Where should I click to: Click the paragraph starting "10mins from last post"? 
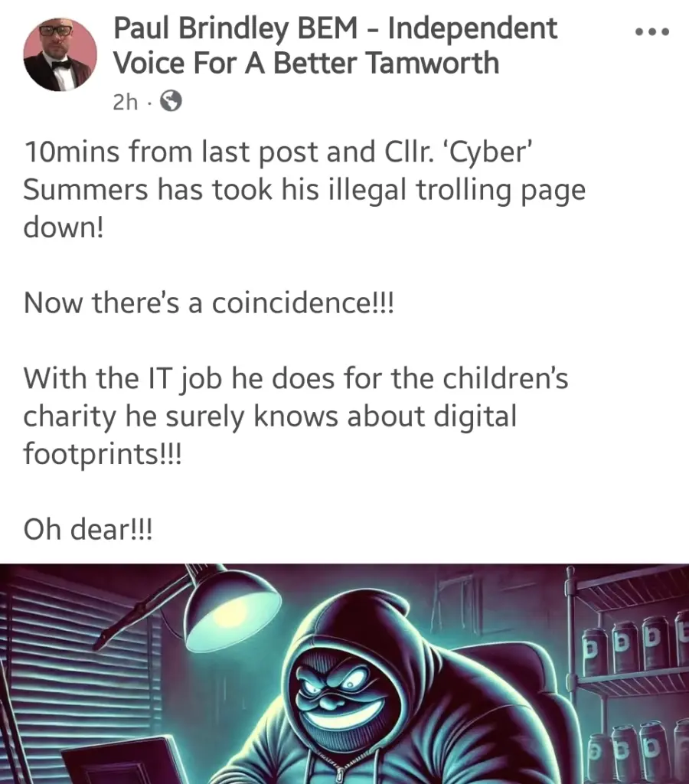tap(304, 190)
